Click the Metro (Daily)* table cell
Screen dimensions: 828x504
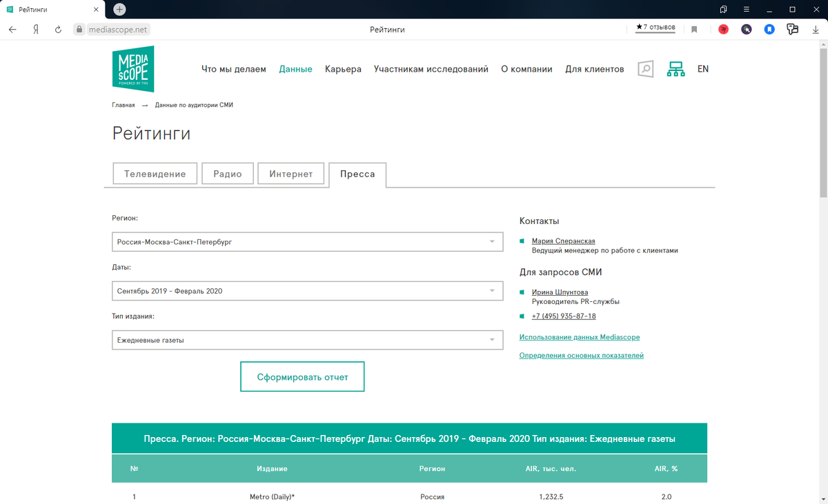[272, 496]
